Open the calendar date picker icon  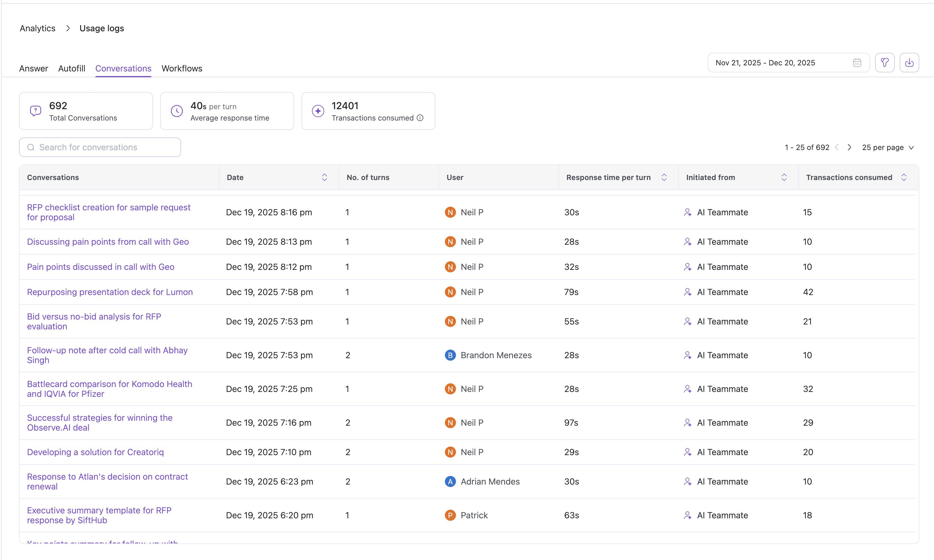(857, 63)
